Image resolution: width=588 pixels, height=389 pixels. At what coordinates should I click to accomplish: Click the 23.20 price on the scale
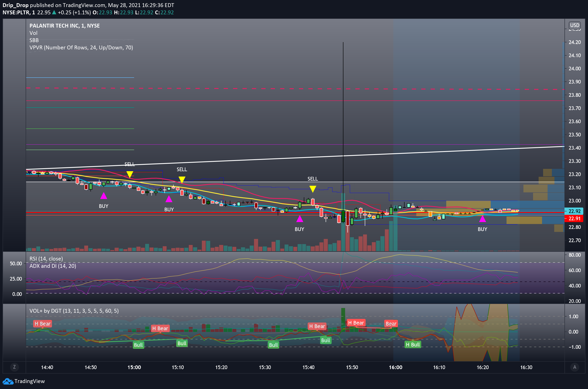pos(575,174)
